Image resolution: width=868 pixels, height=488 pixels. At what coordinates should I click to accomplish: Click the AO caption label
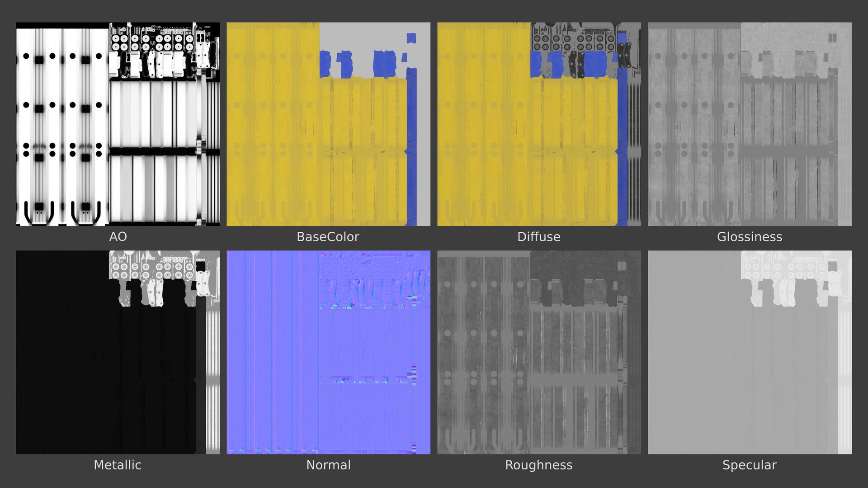(x=118, y=237)
